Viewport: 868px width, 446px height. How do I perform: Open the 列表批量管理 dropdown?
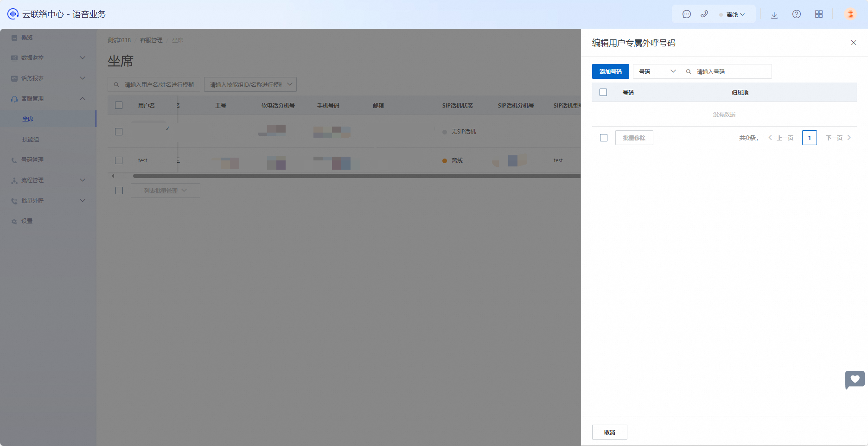click(166, 191)
